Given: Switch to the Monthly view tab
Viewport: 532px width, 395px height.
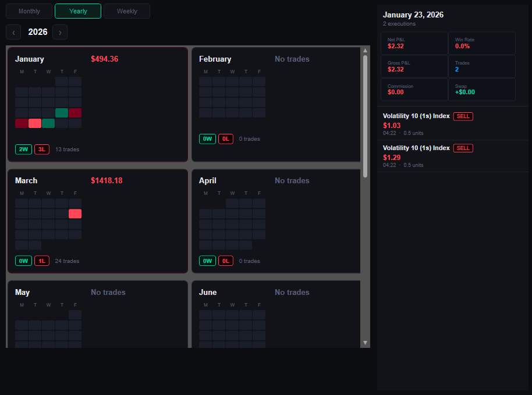Looking at the screenshot, I should pyautogui.click(x=29, y=10).
